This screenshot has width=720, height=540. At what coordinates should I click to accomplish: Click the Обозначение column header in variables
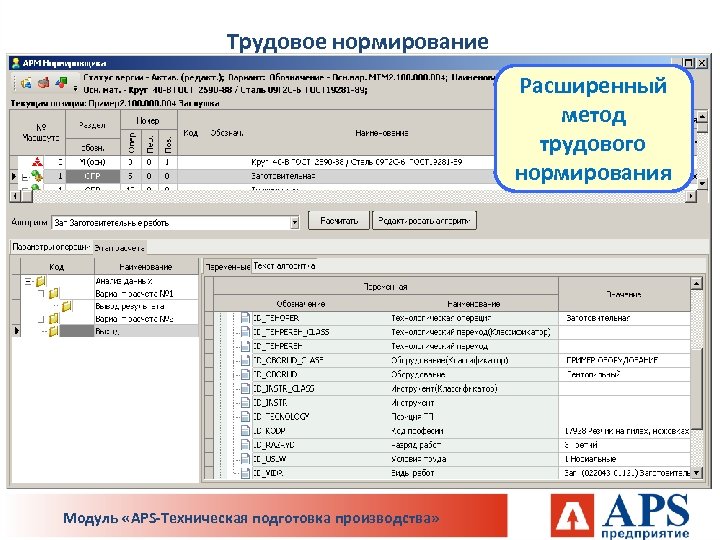click(301, 304)
